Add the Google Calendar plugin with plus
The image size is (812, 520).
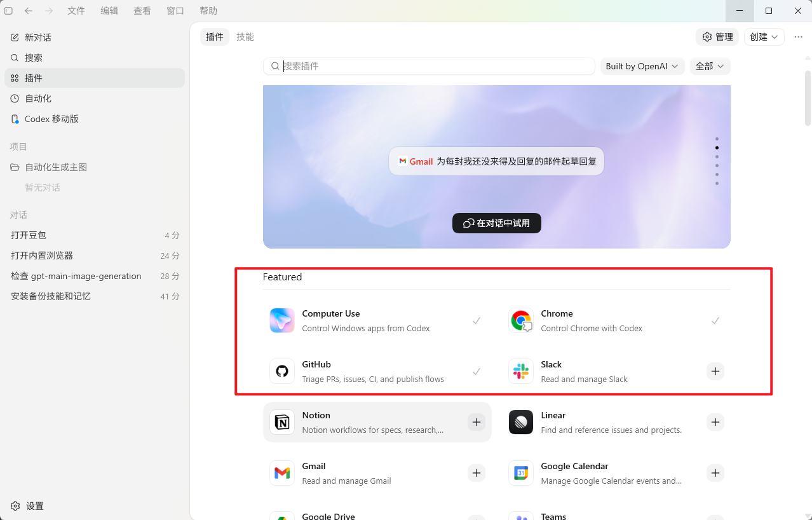715,473
